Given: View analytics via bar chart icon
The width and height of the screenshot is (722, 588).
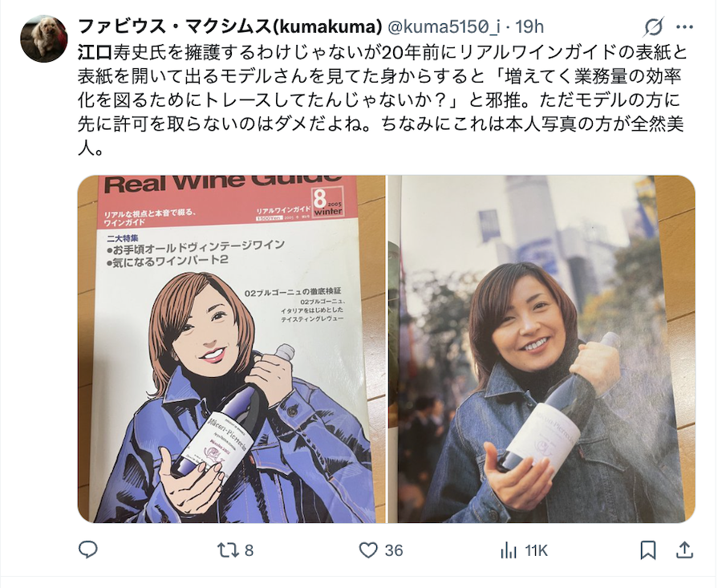Looking at the screenshot, I should 509,550.
